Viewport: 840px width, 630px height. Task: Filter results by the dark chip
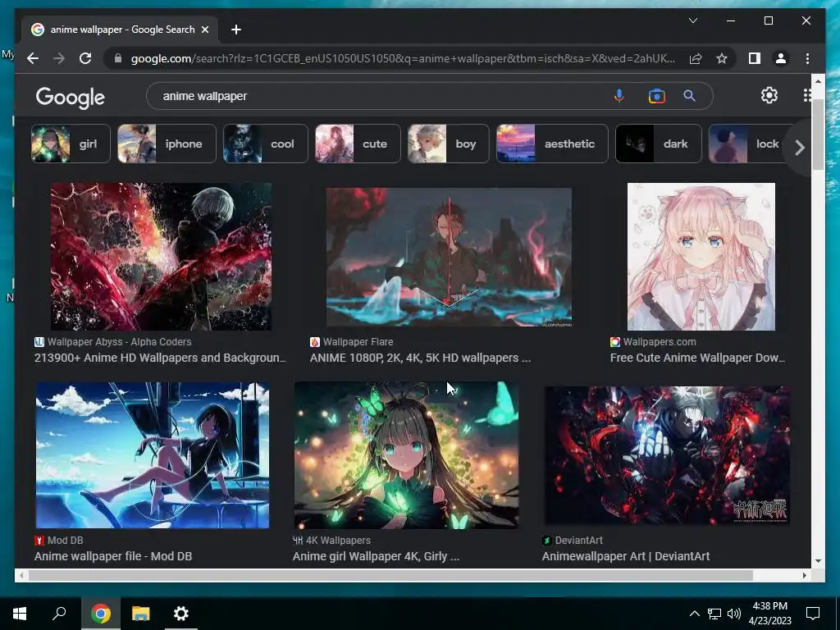658,144
